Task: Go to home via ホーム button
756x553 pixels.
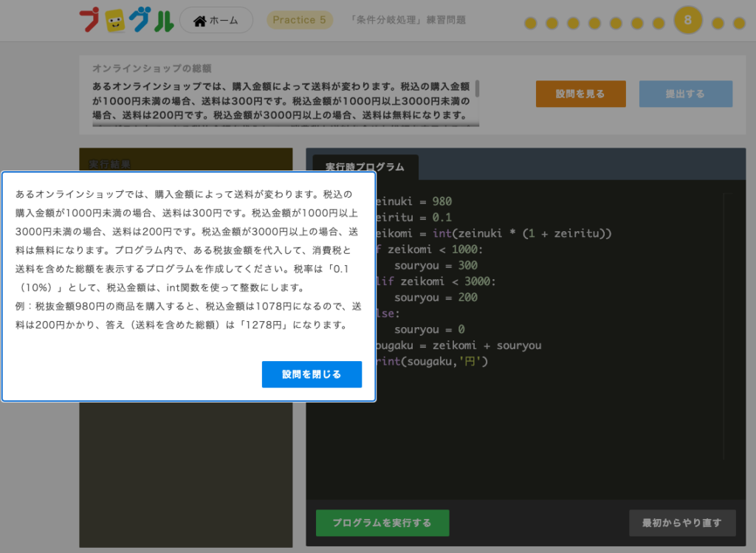Action: click(216, 20)
